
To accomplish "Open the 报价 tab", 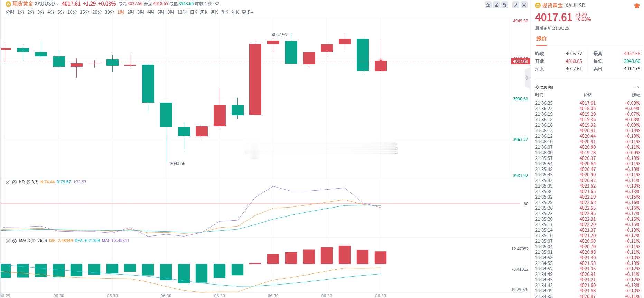I will [542, 39].
